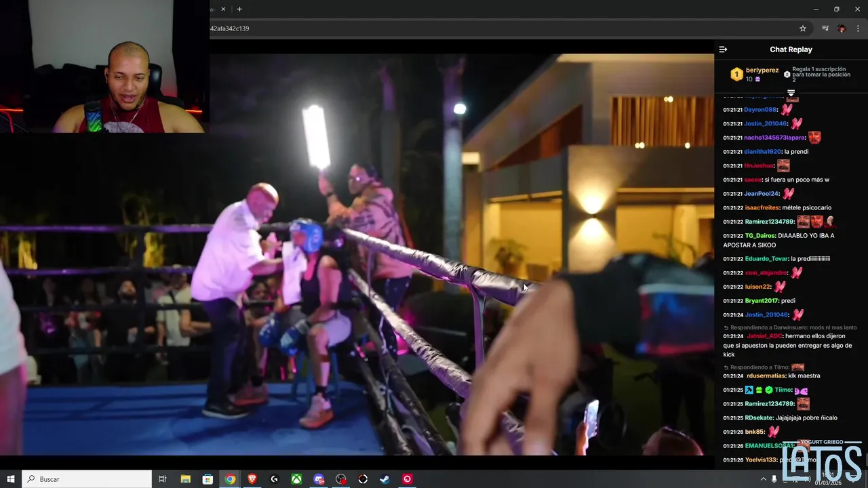
Task: Open isaacfreites profile from chat
Action: [x=762, y=207]
